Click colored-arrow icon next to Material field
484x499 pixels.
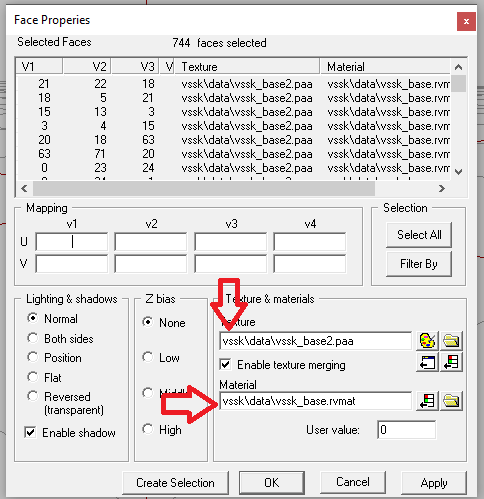coord(427,401)
